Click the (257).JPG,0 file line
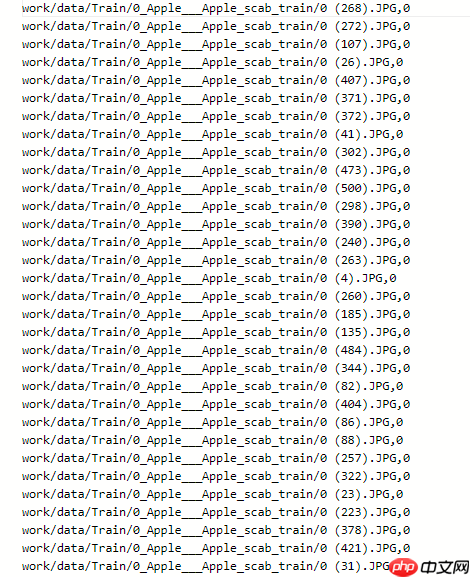Image resolution: width=470 pixels, height=577 pixels. pyautogui.click(x=216, y=459)
